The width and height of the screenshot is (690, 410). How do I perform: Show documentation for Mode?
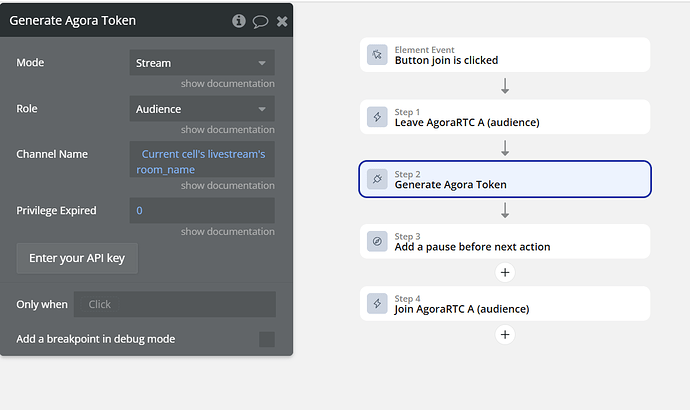228,84
